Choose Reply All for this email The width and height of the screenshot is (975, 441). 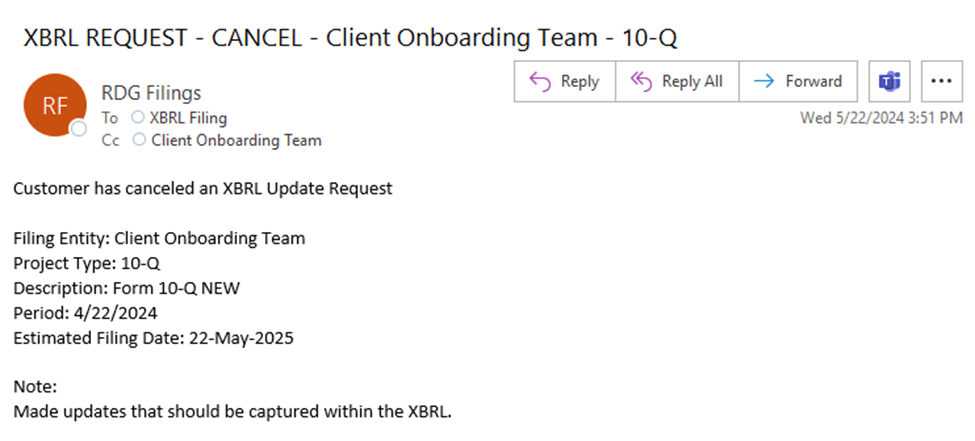click(x=677, y=82)
